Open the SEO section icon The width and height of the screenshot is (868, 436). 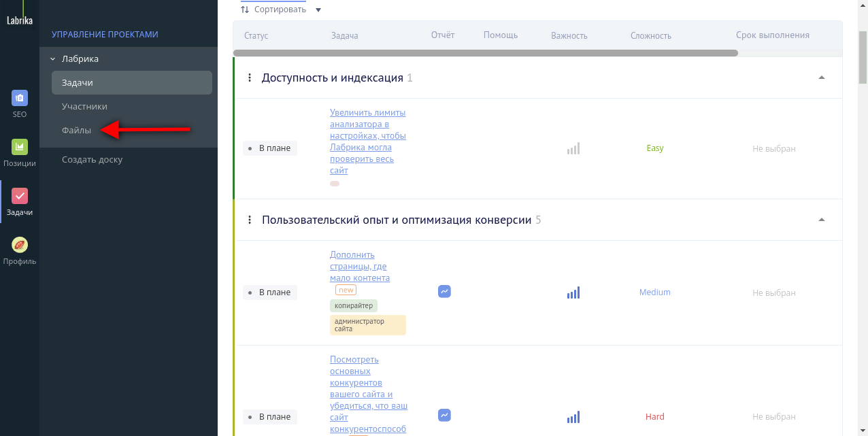20,98
